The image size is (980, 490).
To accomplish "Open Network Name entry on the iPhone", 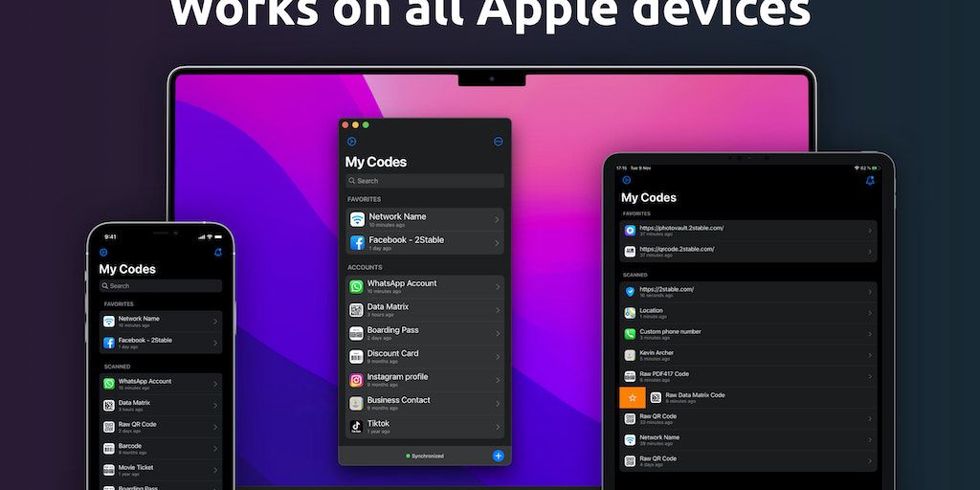I will pos(161,322).
